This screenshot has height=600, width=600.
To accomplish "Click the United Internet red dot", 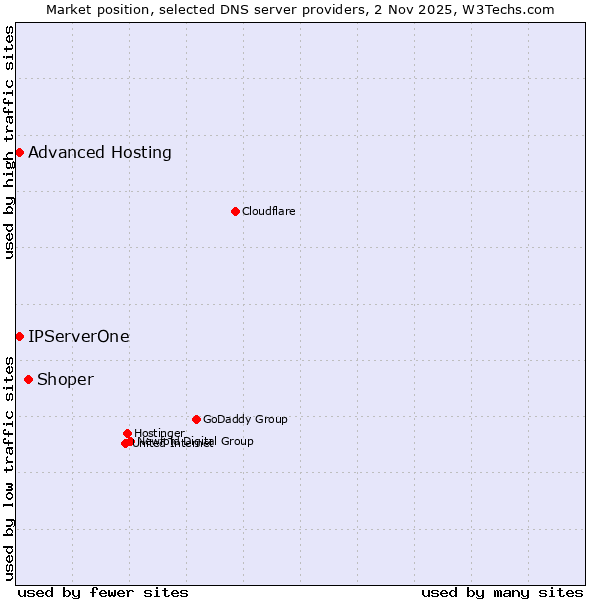I will point(125,443).
